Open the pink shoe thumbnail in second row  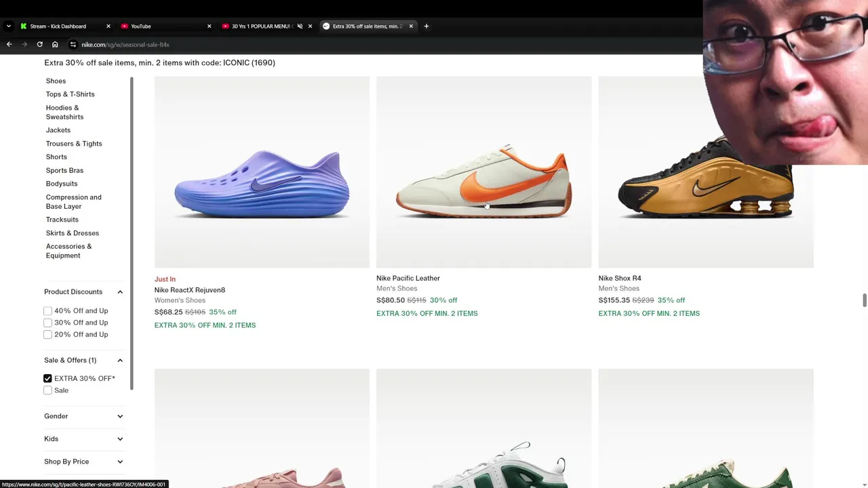(262, 428)
